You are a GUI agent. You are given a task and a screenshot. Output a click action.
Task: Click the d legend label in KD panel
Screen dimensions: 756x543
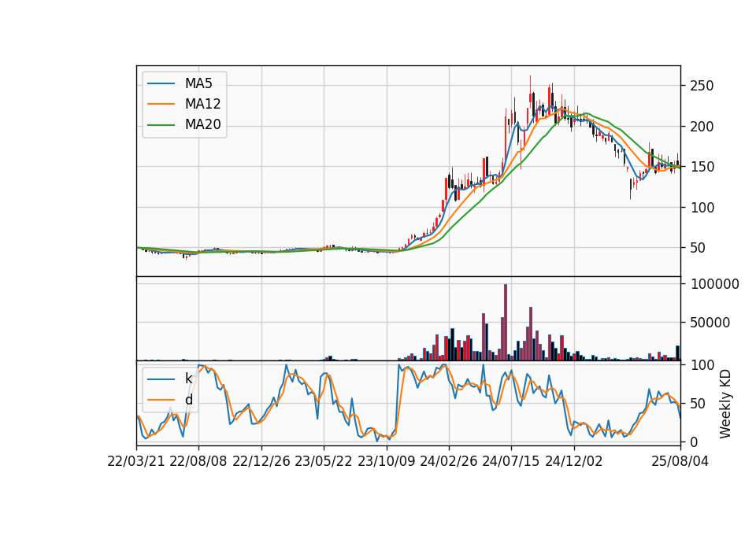pos(188,400)
